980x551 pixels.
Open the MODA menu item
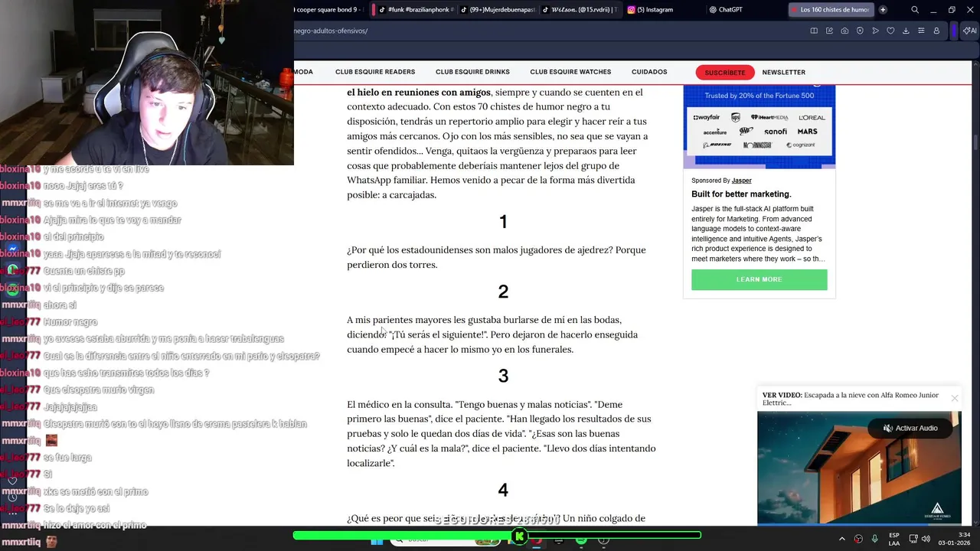(303, 72)
